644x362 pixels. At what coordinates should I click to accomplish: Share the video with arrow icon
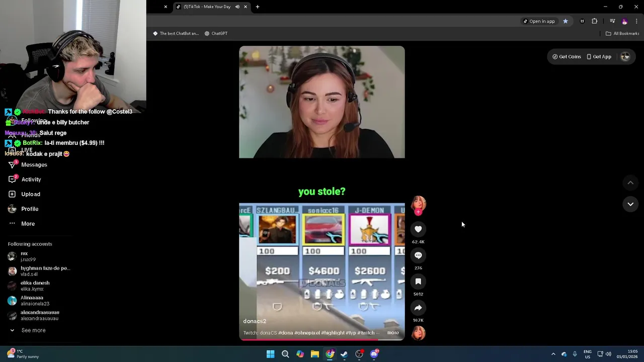tap(418, 308)
